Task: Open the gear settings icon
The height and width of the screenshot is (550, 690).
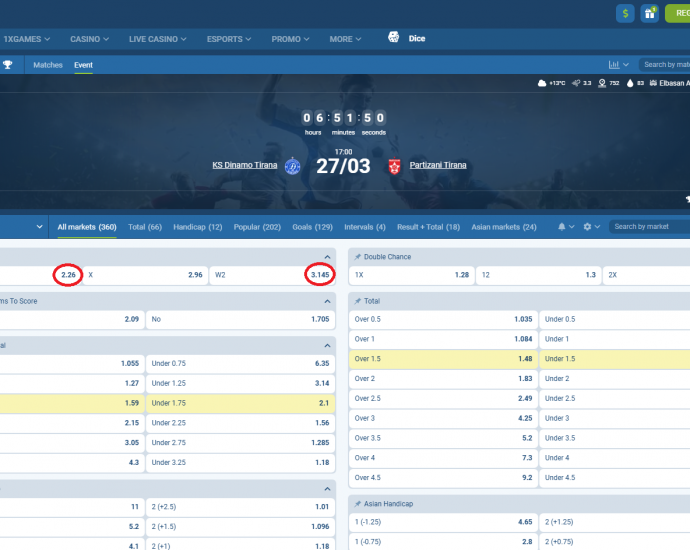Action: click(587, 227)
